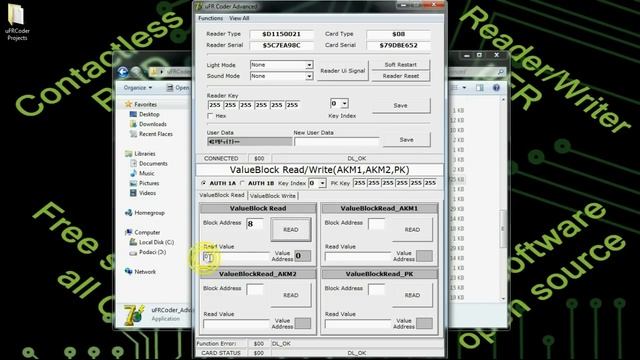This screenshot has height=360, width=640.
Task: Click the Reader Serial value $5C7EA98C
Action: tap(282, 45)
